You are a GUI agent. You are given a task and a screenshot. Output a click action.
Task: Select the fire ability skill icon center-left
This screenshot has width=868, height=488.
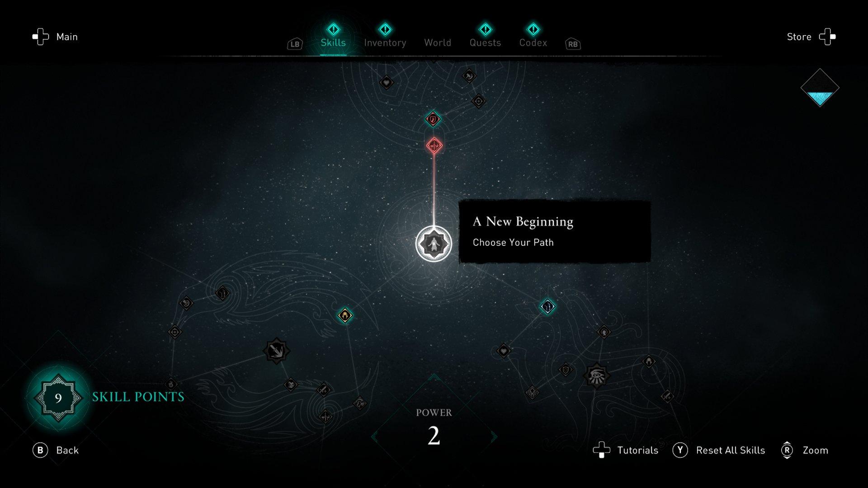344,313
